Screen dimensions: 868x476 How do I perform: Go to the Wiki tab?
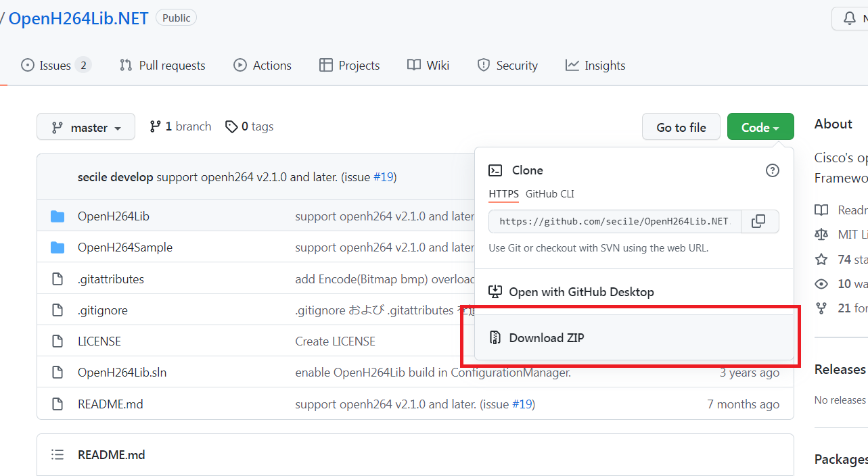[428, 66]
